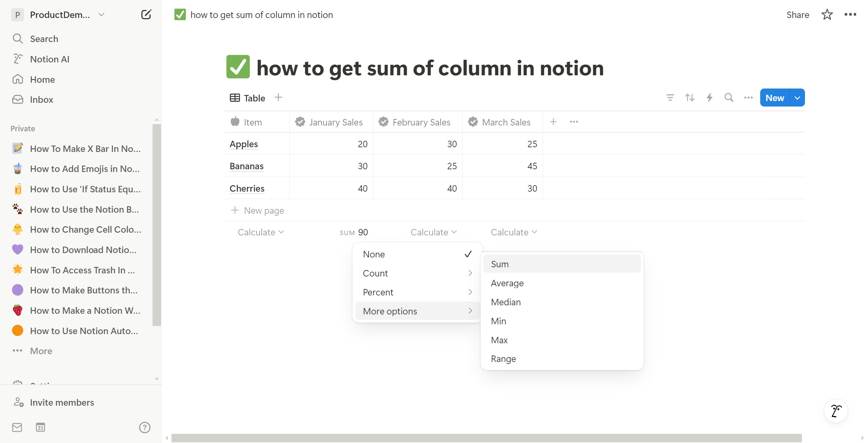Screen dimensions: 868x443
Task: Expand the Count submenu
Action: tap(418, 273)
